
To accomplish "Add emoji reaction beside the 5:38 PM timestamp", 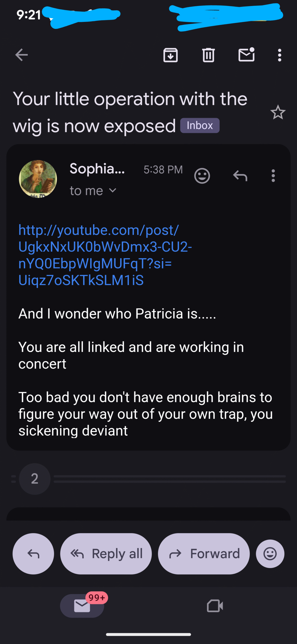I will 202,176.
